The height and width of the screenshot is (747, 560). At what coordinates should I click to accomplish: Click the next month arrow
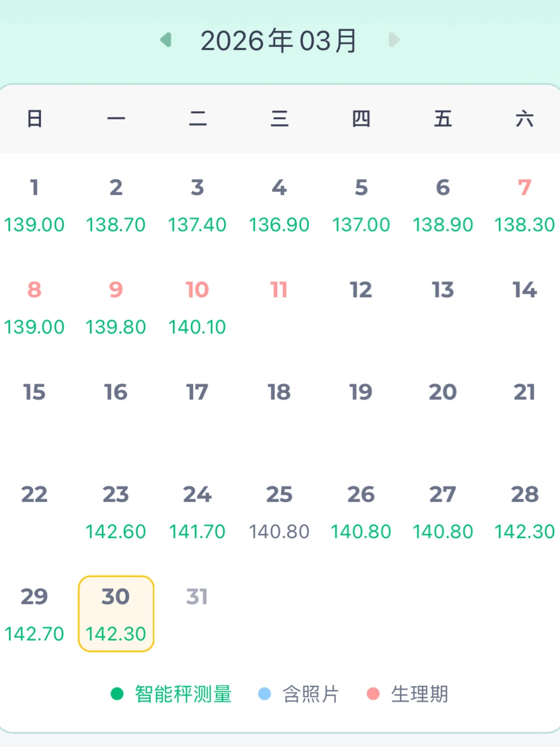click(394, 39)
